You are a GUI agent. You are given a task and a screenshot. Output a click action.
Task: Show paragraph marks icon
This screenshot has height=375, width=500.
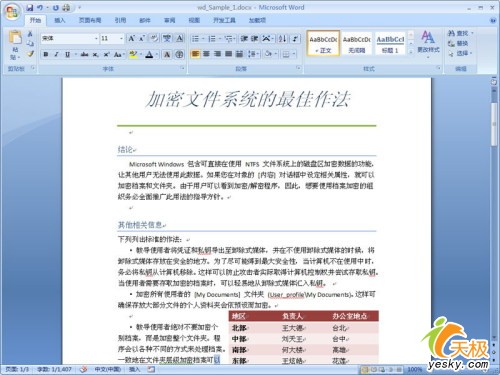coord(295,39)
